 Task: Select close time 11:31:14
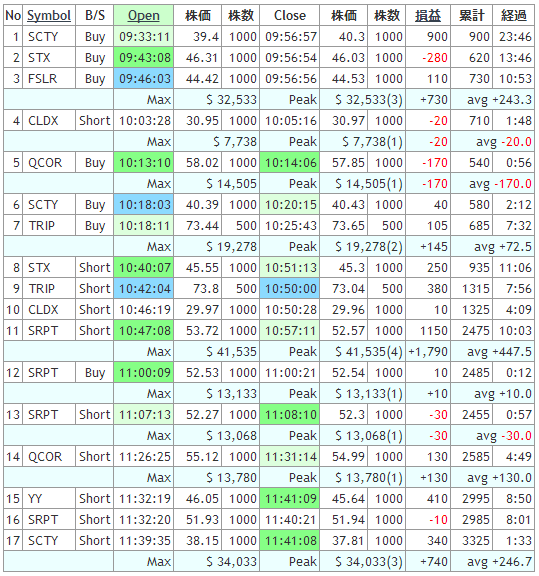tap(290, 457)
